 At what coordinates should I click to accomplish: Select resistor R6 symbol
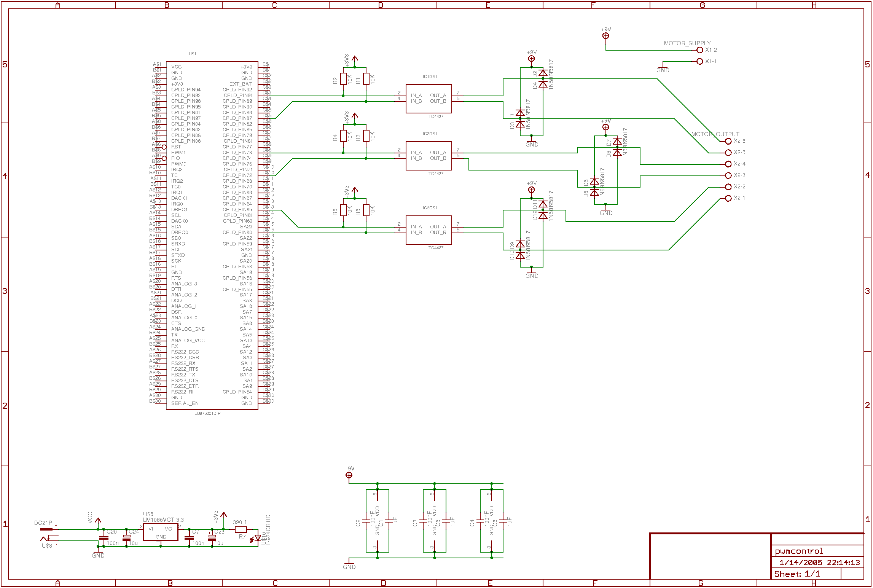343,210
